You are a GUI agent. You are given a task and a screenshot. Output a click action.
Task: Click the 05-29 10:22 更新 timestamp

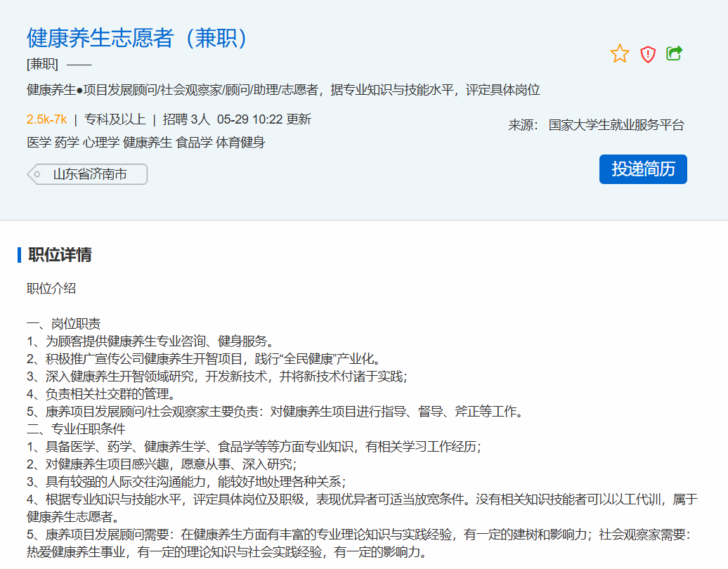point(264,119)
